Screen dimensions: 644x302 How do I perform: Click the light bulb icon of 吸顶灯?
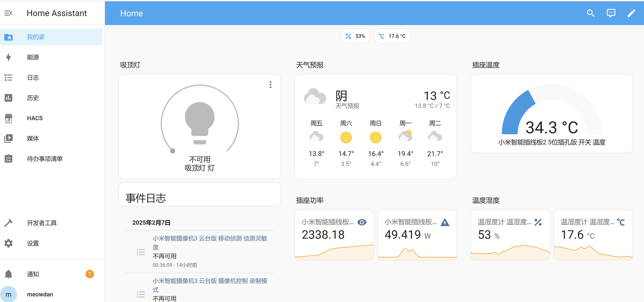click(x=199, y=123)
